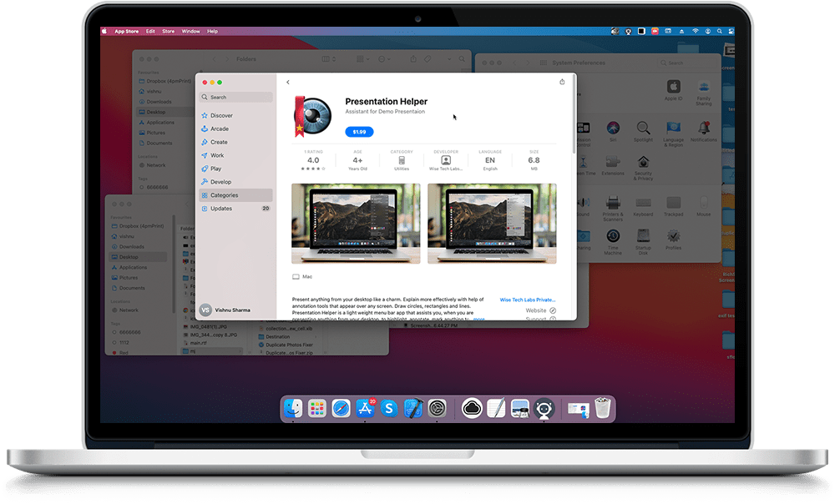Open Skype from the Dock
The image size is (835, 504).
389,408
